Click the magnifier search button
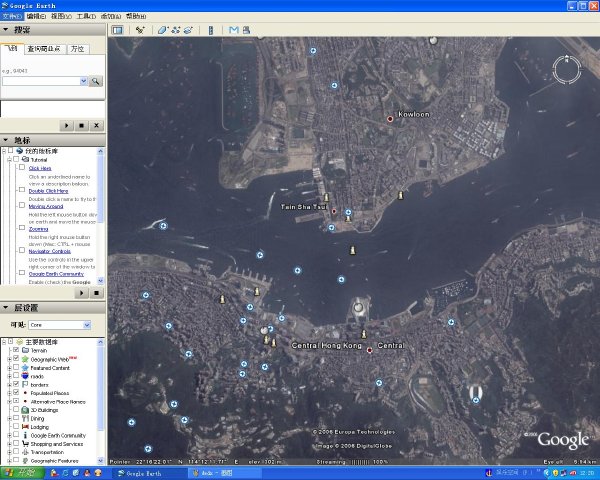The image size is (600, 480). point(96,81)
